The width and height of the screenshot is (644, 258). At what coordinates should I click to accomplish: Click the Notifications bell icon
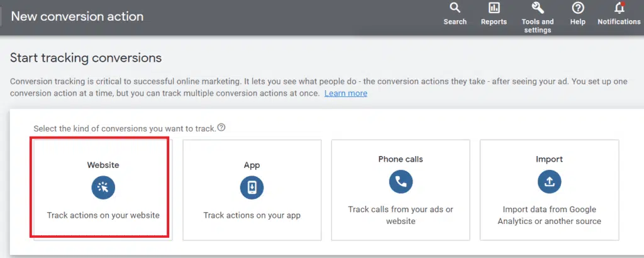(x=619, y=8)
